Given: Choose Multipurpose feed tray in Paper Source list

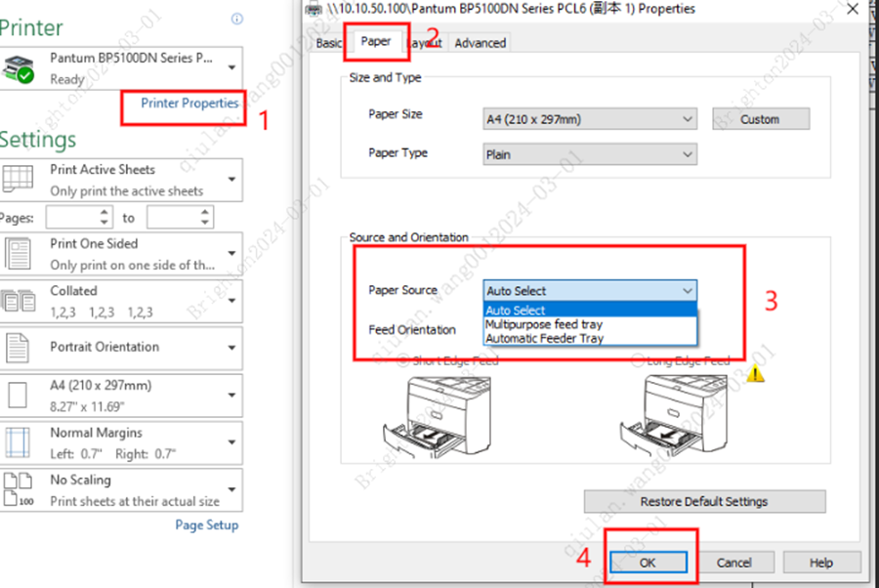Looking at the screenshot, I should coord(590,324).
